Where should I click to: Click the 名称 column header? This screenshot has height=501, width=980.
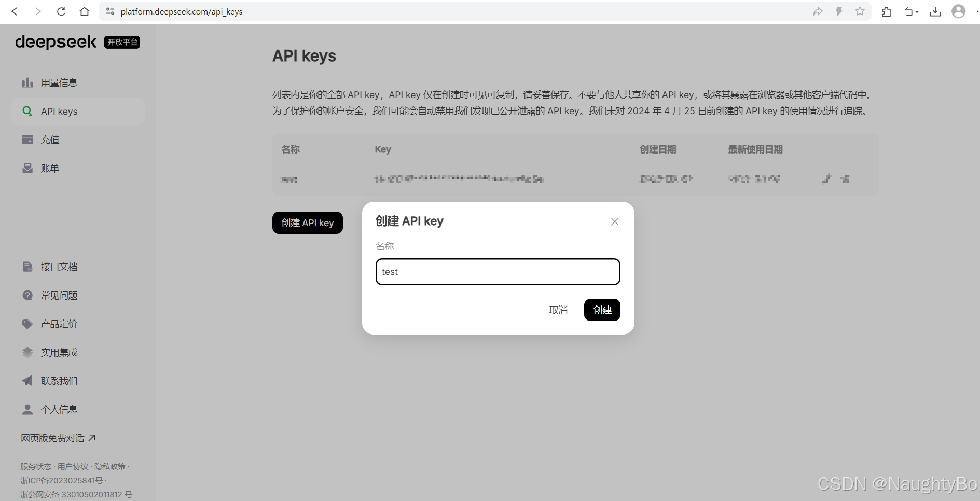pyautogui.click(x=291, y=149)
